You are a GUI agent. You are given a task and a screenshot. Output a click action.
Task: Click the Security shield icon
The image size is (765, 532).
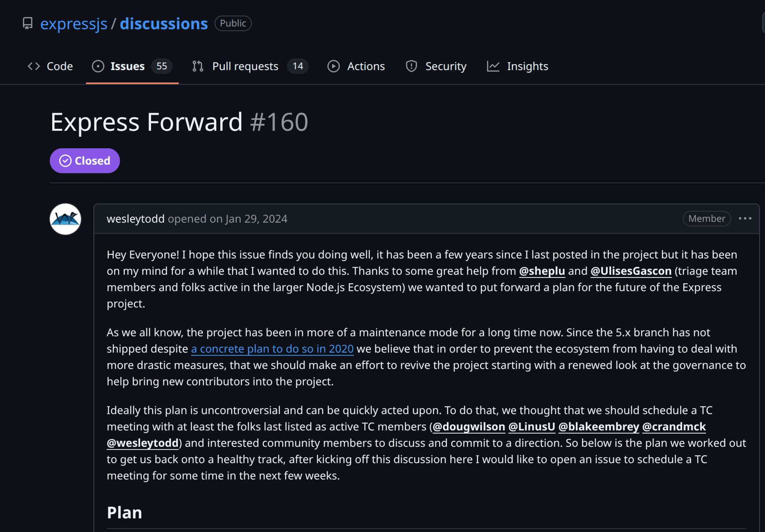[x=411, y=66]
